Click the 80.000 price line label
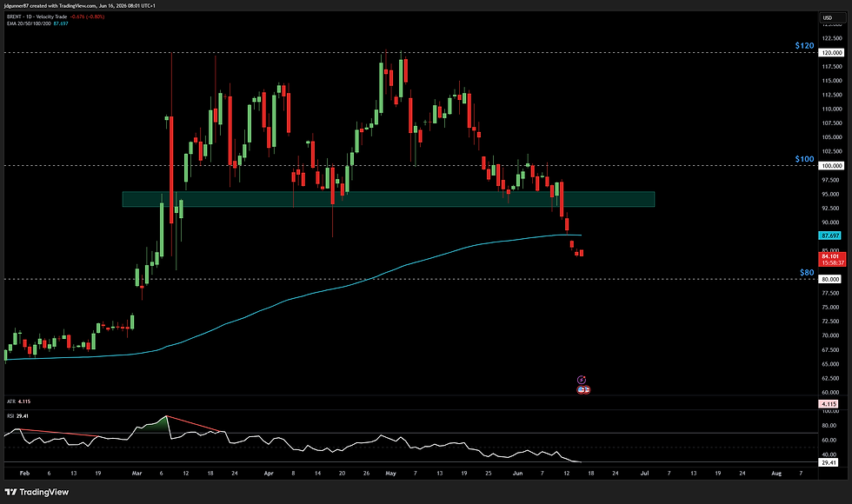Screen dimensions: 852x504 click(x=830, y=279)
